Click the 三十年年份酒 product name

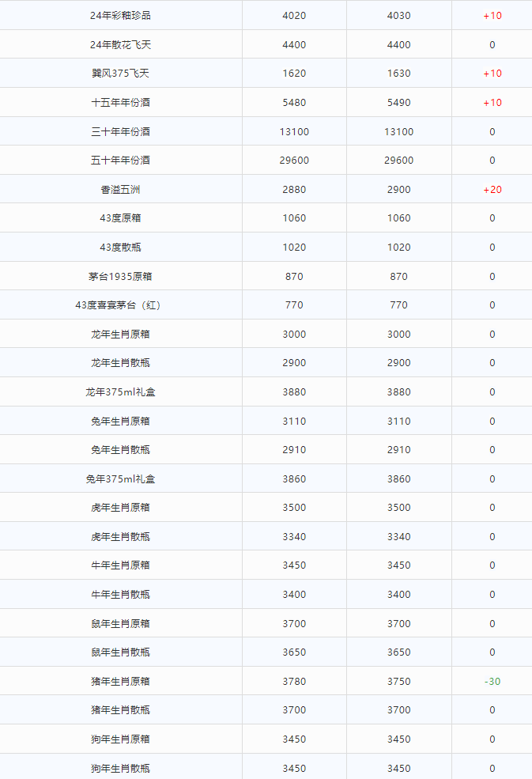click(120, 131)
